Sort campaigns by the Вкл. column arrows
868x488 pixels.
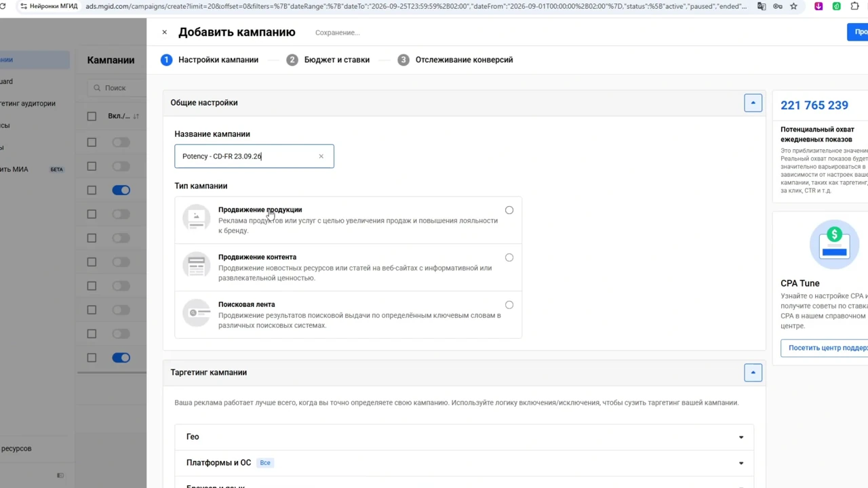(136, 117)
